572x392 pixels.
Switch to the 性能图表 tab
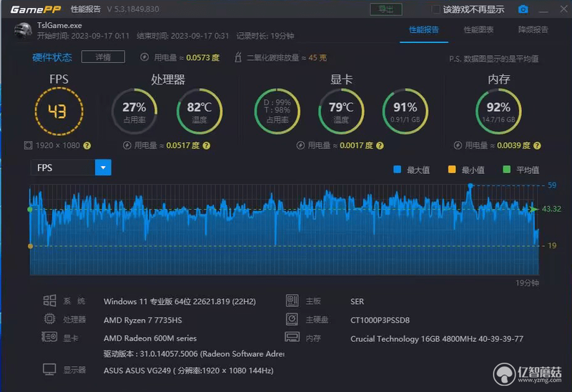tap(478, 29)
